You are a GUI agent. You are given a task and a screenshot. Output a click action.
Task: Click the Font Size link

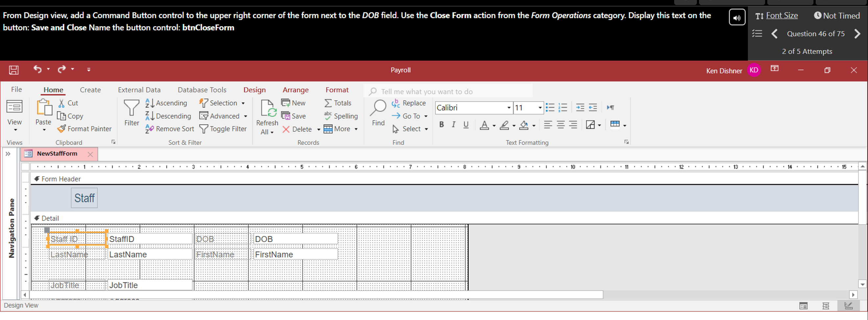coord(782,15)
